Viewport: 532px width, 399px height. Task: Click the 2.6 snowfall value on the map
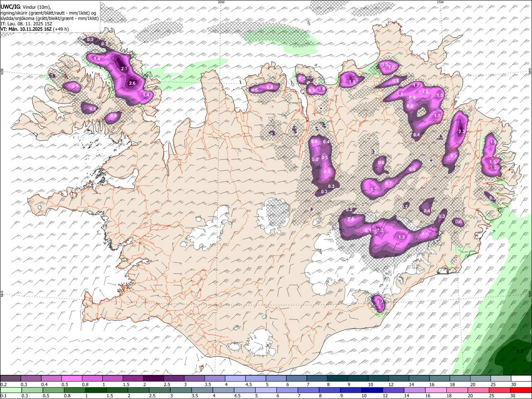coord(132,83)
